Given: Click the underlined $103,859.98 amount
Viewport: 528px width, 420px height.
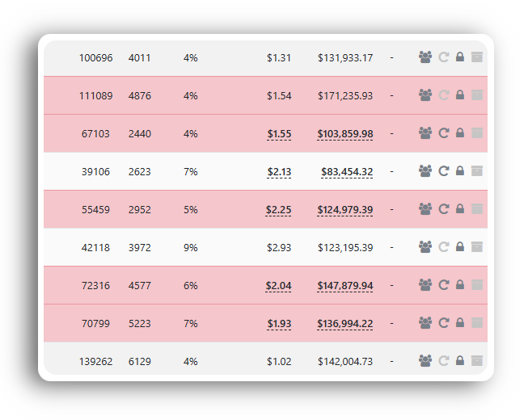Looking at the screenshot, I should pyautogui.click(x=345, y=134).
